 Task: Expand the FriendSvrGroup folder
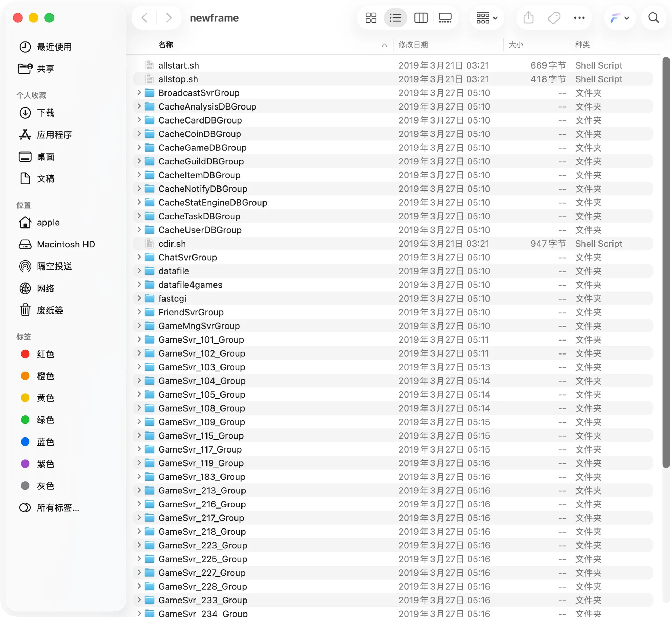[139, 312]
